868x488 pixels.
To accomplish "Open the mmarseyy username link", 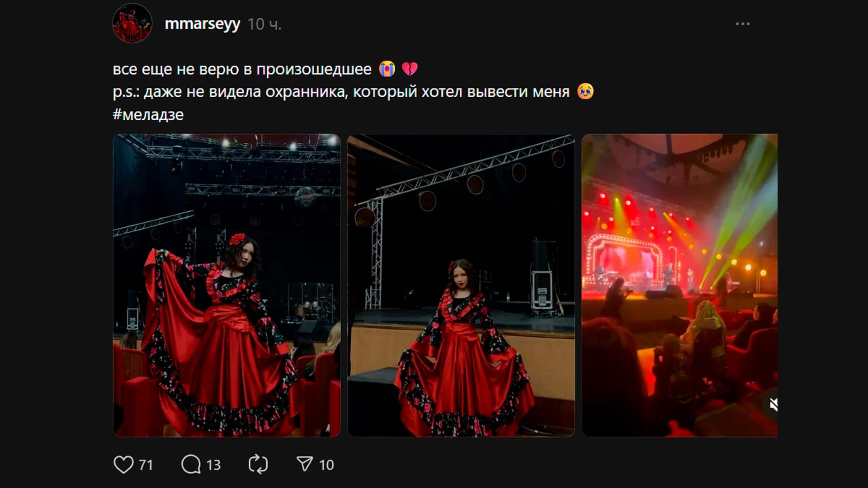I will (x=202, y=24).
